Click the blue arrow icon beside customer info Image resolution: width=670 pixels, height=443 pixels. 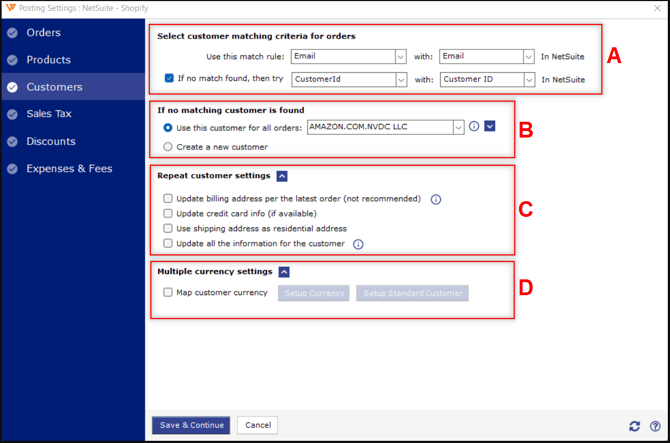(x=490, y=126)
